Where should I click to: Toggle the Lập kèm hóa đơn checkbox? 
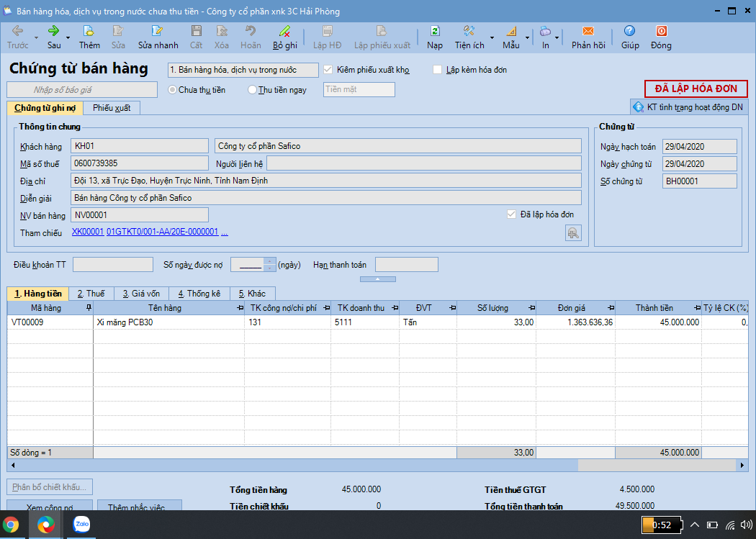coord(437,70)
